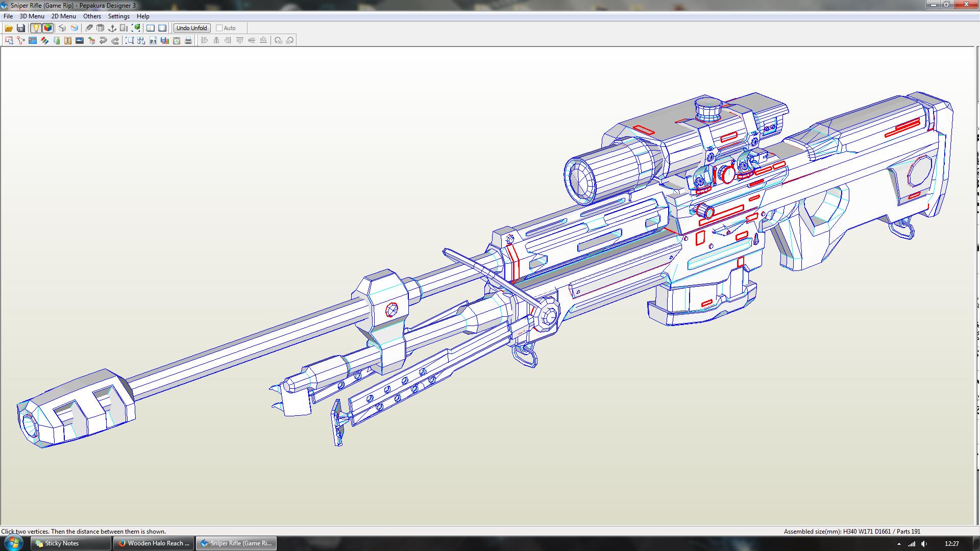The height and width of the screenshot is (551, 980).
Task: Click the rotate 90 clockwise icon
Action: point(290,40)
